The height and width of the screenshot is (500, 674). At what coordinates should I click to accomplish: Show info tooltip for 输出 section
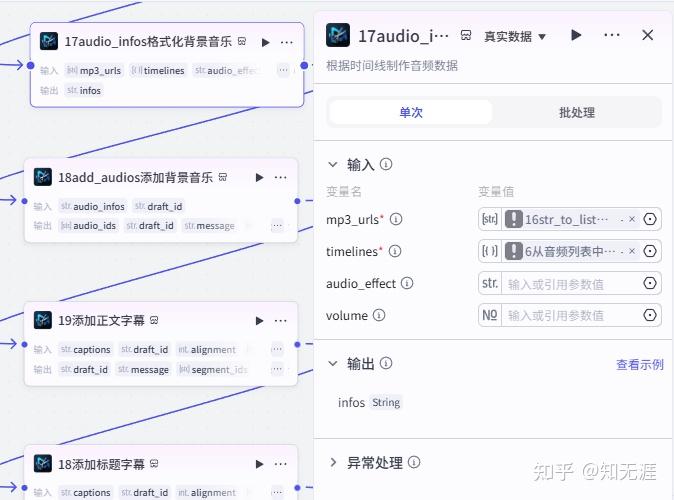click(x=386, y=363)
